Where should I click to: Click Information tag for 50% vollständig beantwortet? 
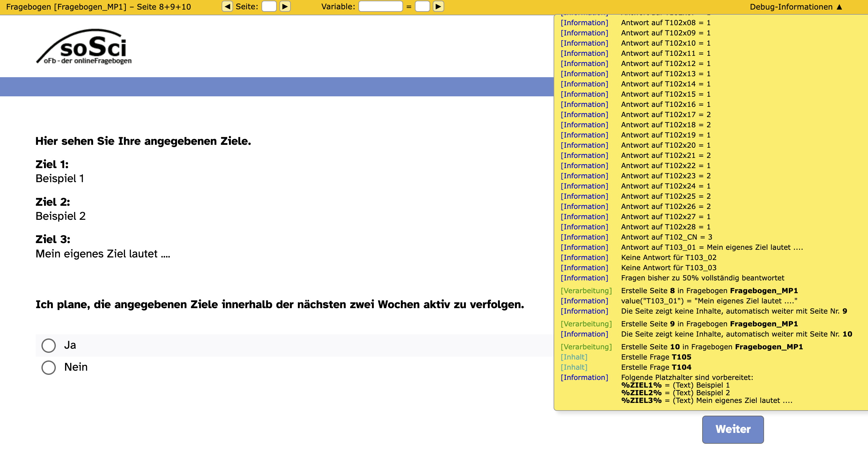click(x=584, y=278)
